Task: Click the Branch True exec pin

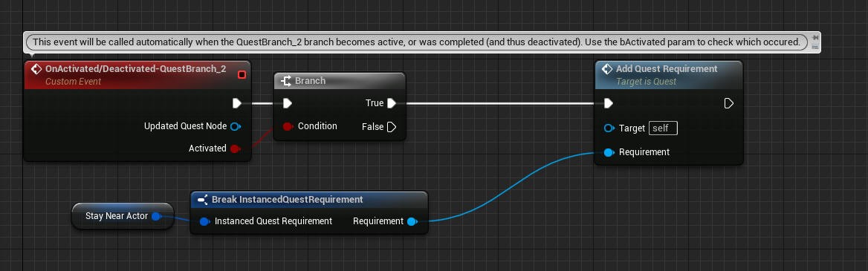Action: (x=392, y=103)
